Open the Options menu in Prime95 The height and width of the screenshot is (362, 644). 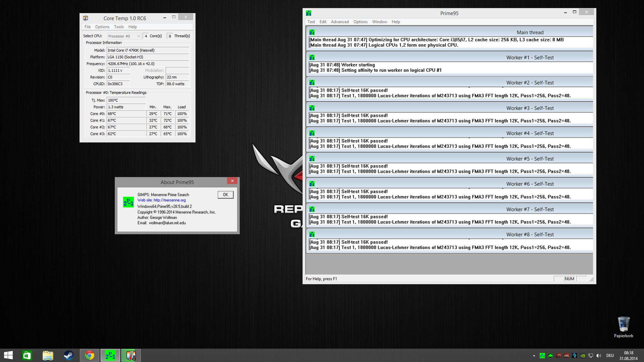pos(360,22)
